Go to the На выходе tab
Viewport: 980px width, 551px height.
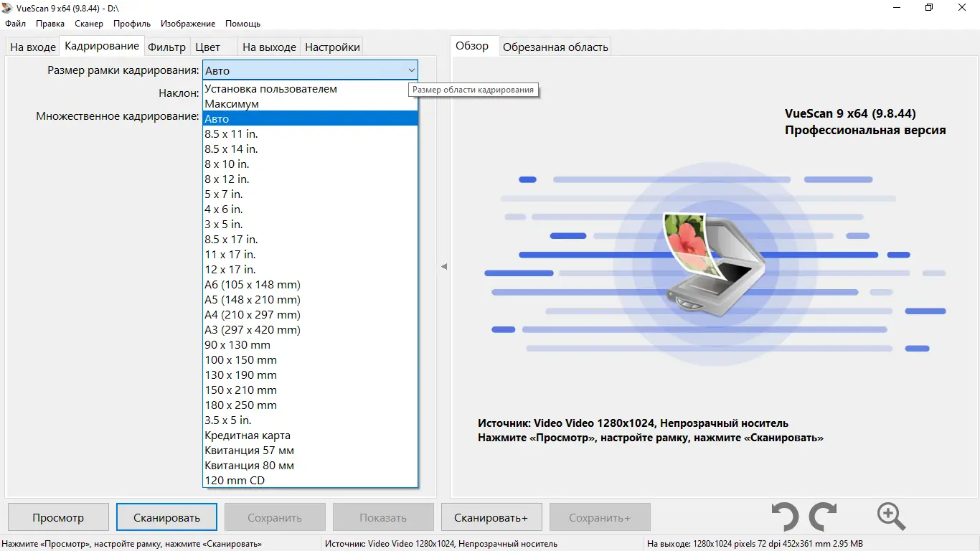pyautogui.click(x=269, y=47)
